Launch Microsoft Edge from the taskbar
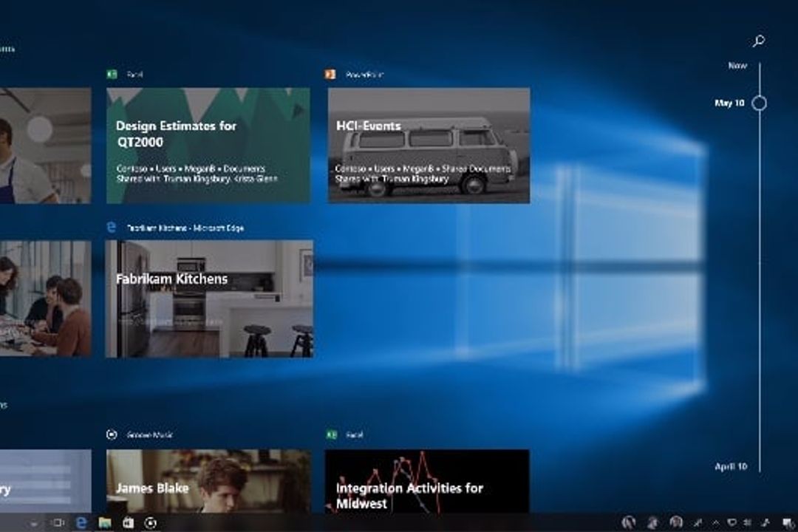The height and width of the screenshot is (532, 798). [81, 523]
